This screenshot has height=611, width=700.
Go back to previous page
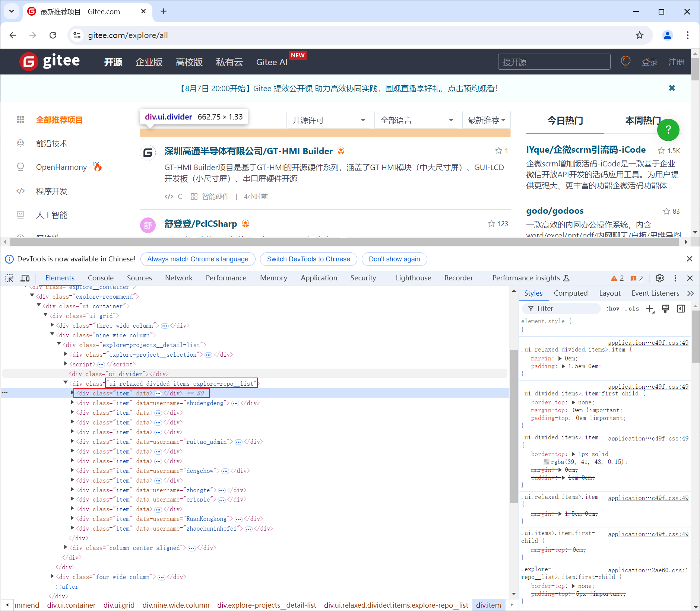pyautogui.click(x=13, y=35)
